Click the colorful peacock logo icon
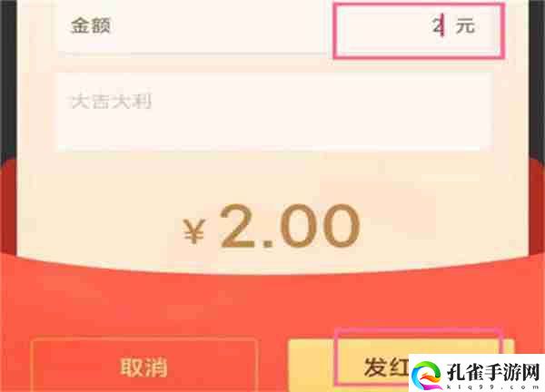The width and height of the screenshot is (545, 392). pyautogui.click(x=427, y=375)
